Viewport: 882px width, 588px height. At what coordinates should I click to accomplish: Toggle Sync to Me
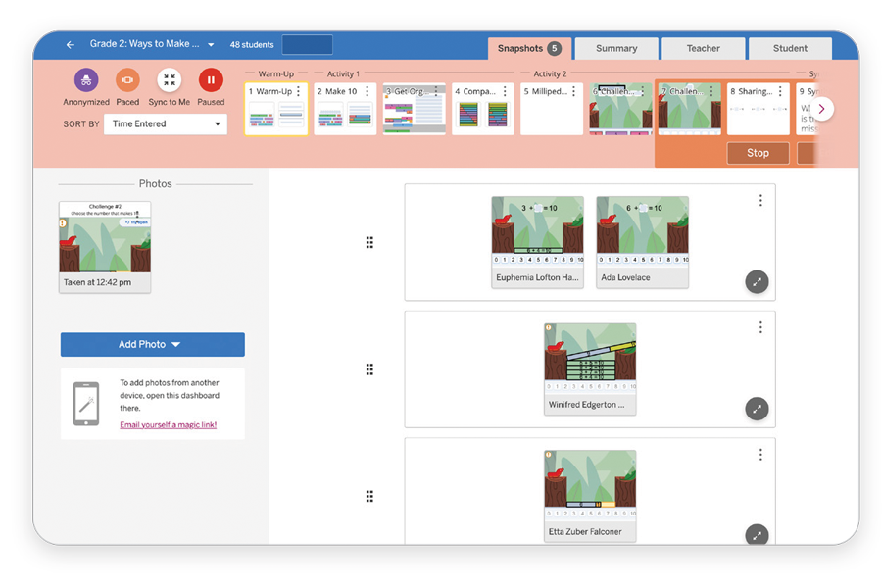[x=170, y=81]
